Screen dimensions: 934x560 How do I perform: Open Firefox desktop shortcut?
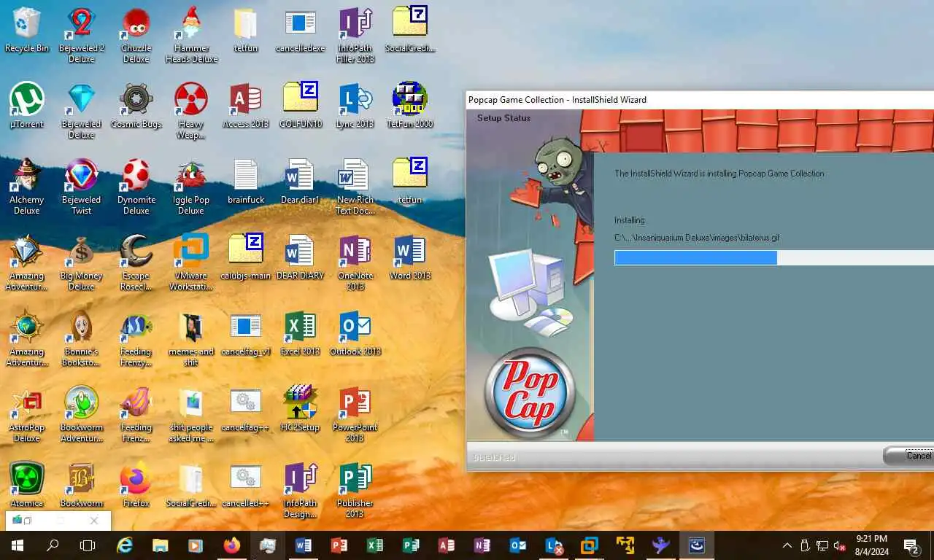(136, 485)
